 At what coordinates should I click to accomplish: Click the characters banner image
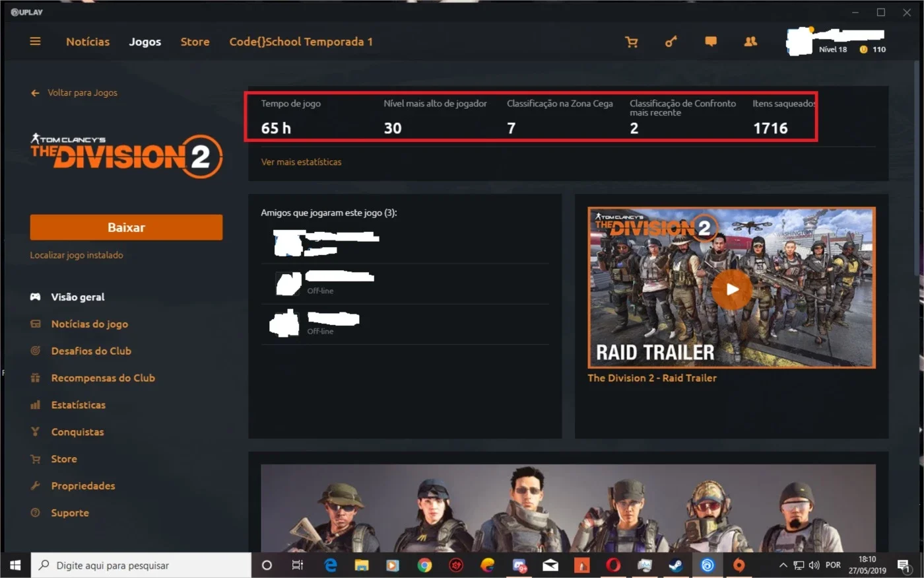(x=568, y=508)
